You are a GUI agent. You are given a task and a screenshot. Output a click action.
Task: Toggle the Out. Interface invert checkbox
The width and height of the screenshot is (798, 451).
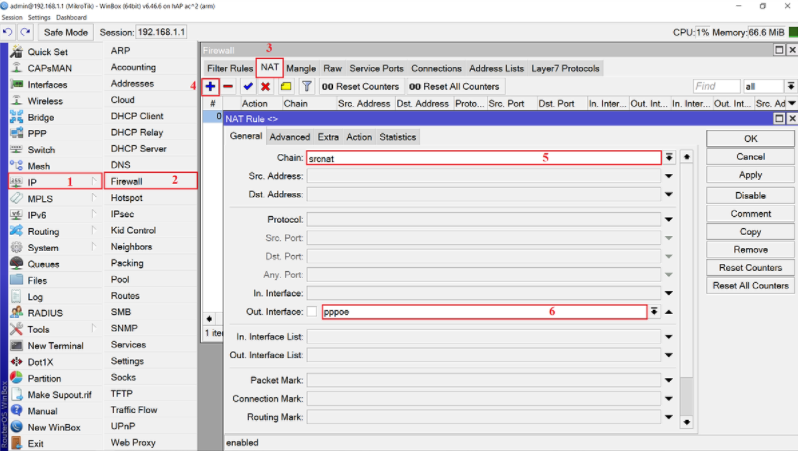[313, 312]
